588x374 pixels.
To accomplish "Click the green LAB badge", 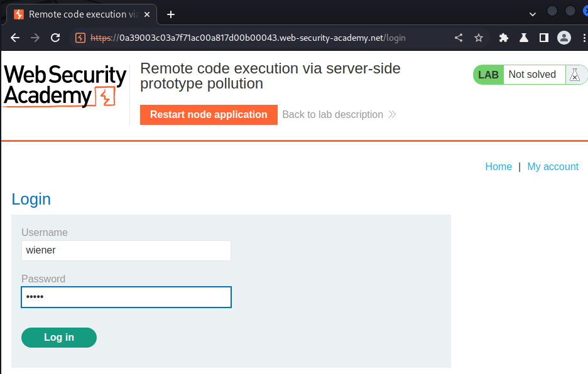I will pyautogui.click(x=488, y=75).
